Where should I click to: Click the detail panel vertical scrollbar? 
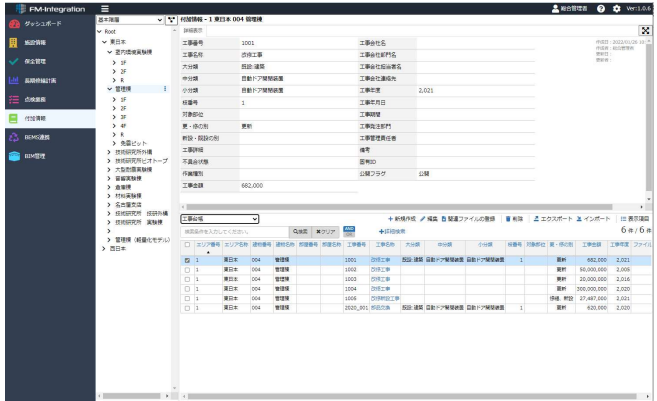point(649,117)
